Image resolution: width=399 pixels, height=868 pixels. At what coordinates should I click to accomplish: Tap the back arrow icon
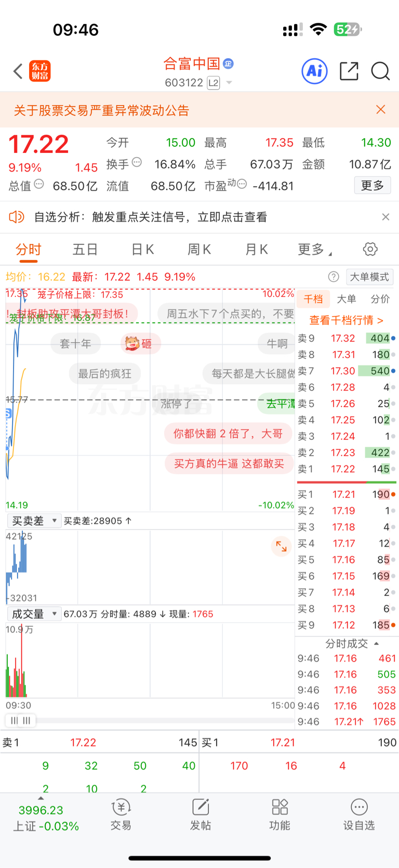point(18,71)
